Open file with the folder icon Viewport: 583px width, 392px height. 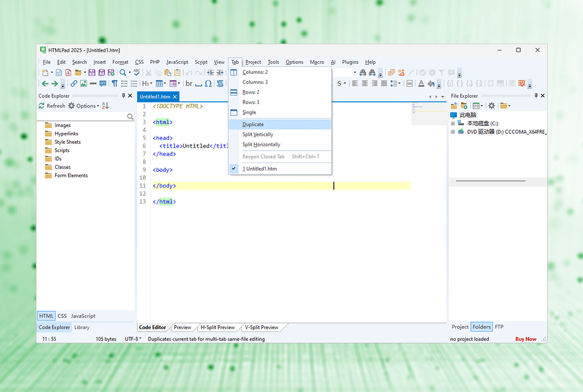point(78,72)
